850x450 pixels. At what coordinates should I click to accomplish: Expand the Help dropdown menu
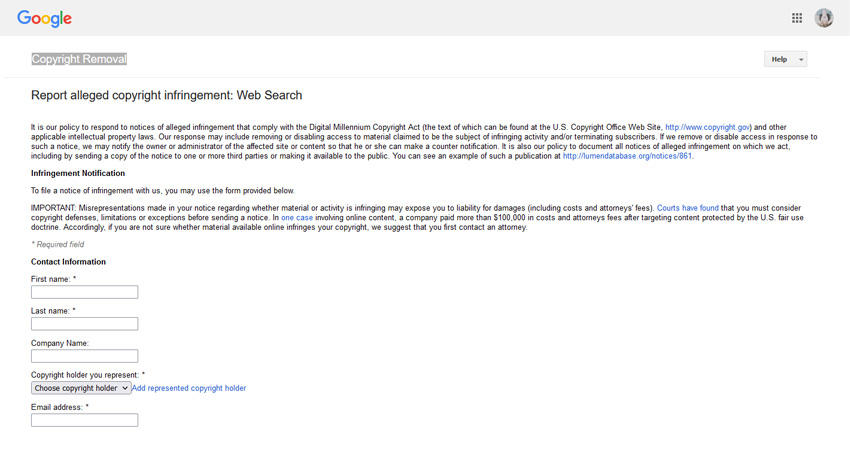800,60
